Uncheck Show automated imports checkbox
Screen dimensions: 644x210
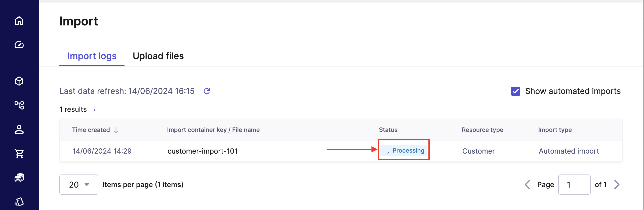tap(516, 91)
